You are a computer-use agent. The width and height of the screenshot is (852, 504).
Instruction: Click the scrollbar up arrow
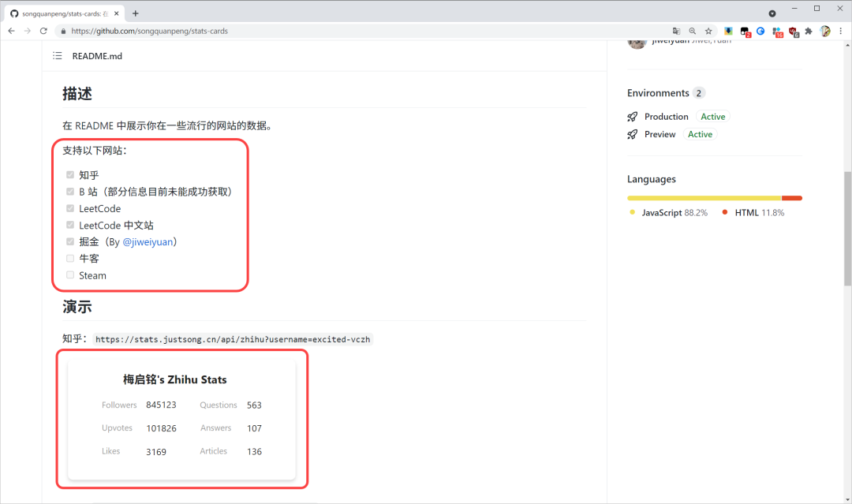[847, 45]
